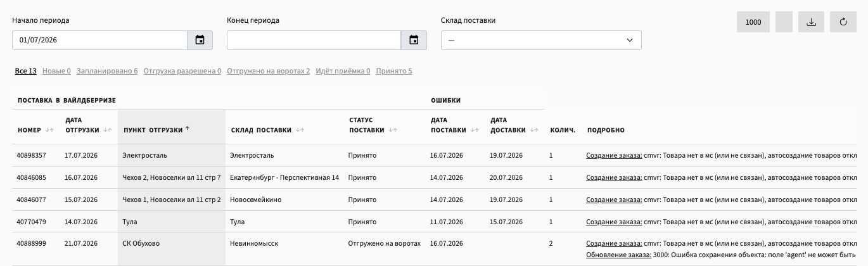
Task: Click the 1000 page size button
Action: [753, 22]
